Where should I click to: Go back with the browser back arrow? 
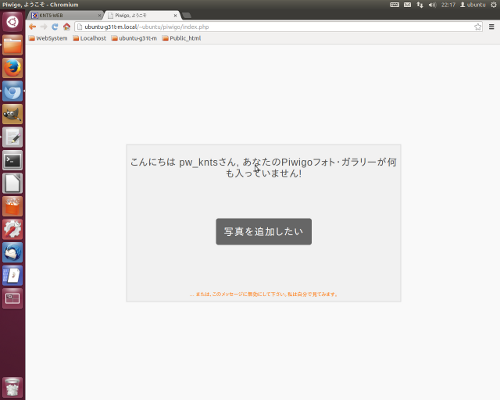(x=32, y=27)
